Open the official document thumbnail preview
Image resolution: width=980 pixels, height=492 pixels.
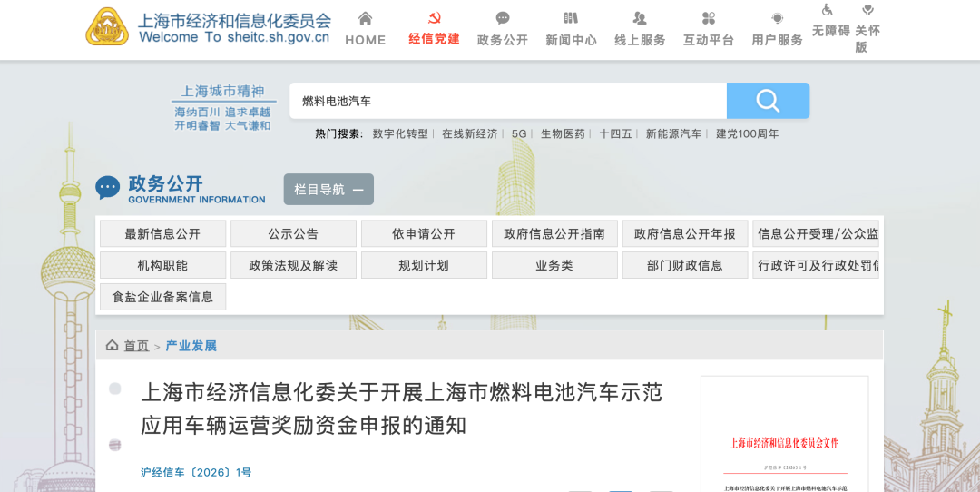784,436
